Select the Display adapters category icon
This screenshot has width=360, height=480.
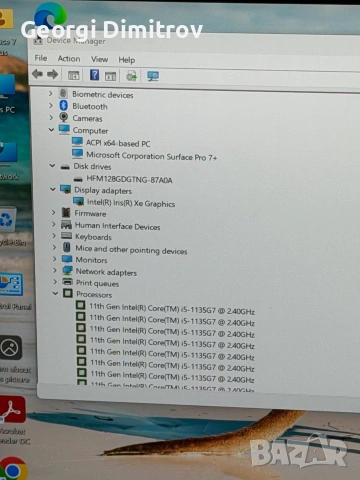(65, 189)
